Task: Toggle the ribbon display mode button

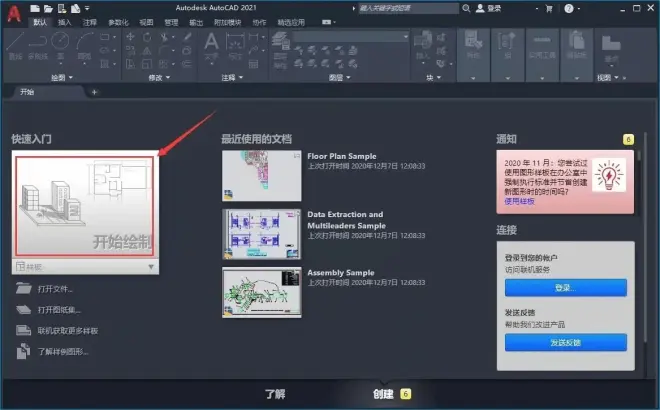Action: point(328,22)
